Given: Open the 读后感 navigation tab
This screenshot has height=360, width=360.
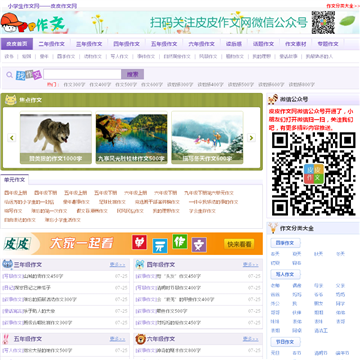Looking at the screenshot, I should [234, 44].
